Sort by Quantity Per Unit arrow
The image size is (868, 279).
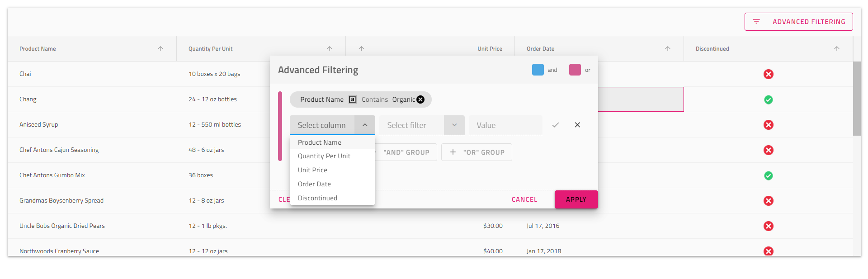coord(330,49)
